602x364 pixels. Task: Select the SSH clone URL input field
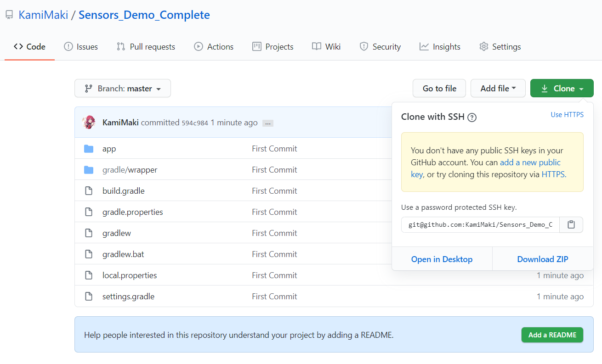pyautogui.click(x=480, y=224)
